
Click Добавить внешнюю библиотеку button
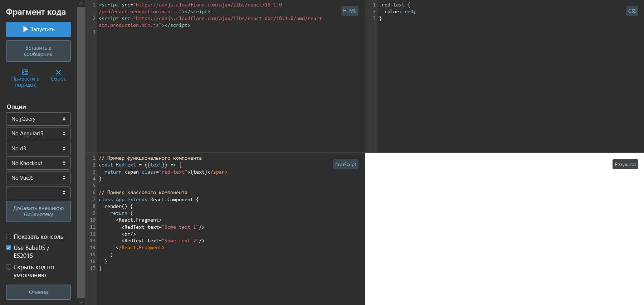[x=38, y=211]
